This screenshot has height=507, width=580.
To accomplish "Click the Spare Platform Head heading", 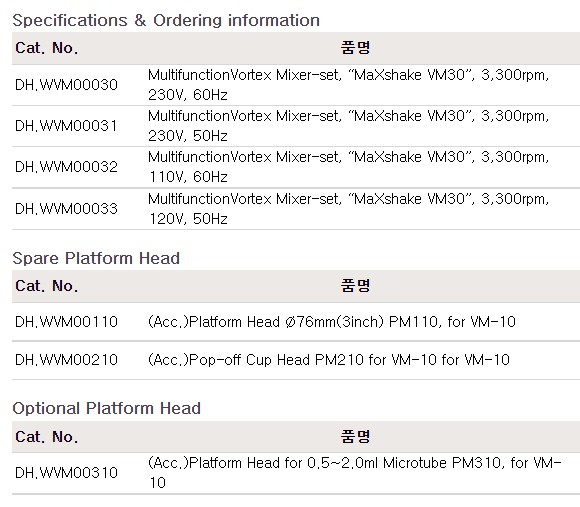I will (96, 258).
